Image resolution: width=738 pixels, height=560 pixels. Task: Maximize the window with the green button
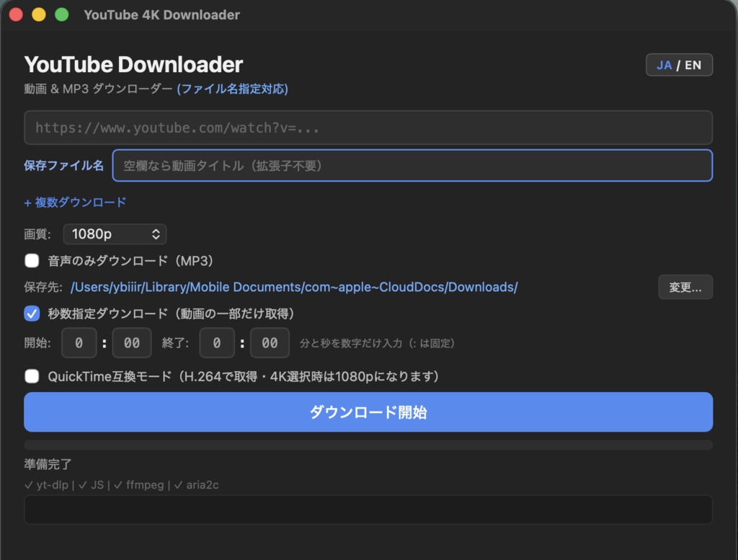click(62, 14)
